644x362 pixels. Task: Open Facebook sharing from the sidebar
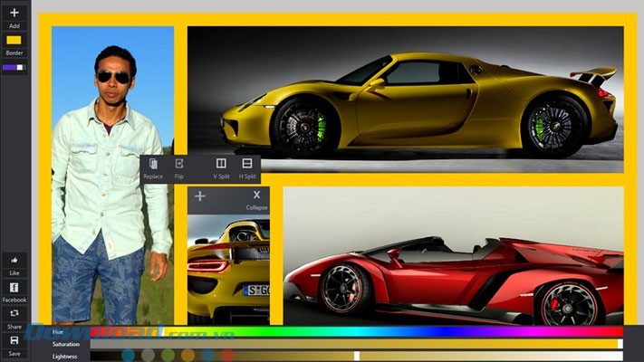(x=14, y=287)
